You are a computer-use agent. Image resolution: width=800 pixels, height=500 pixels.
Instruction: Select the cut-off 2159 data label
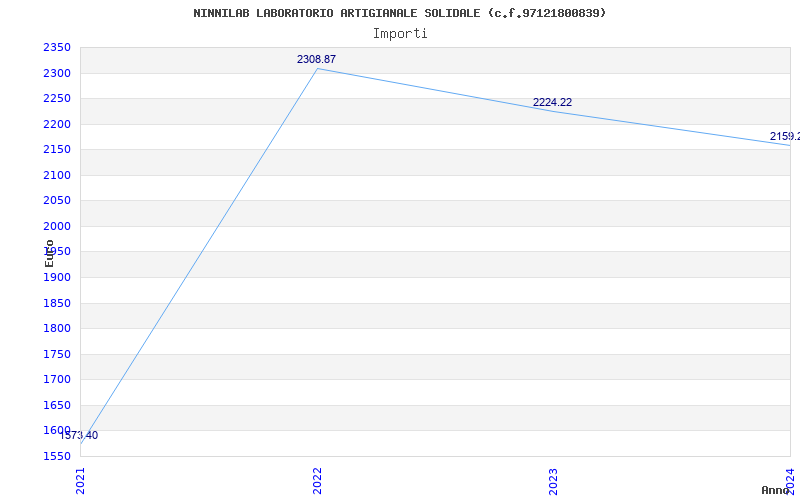point(785,136)
